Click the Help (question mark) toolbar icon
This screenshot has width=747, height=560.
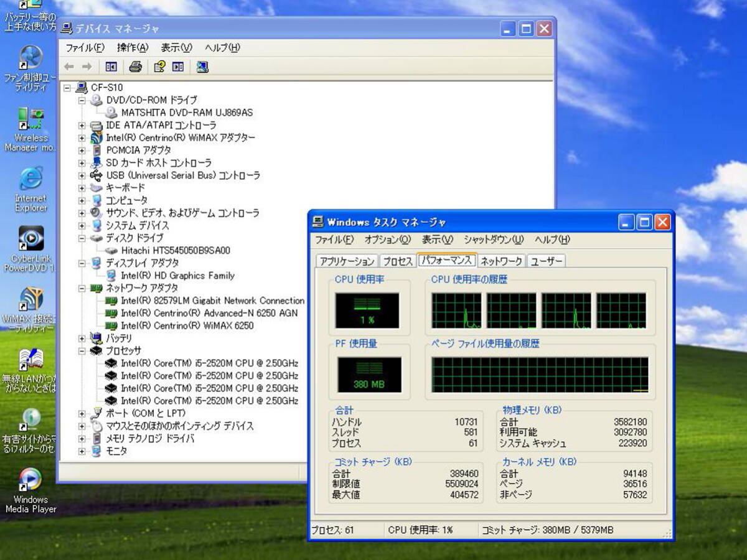point(159,67)
